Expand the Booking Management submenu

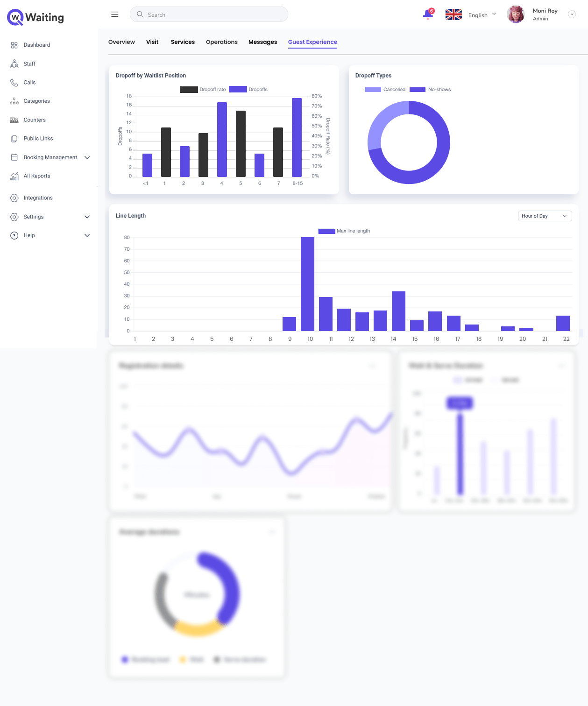pyautogui.click(x=87, y=158)
